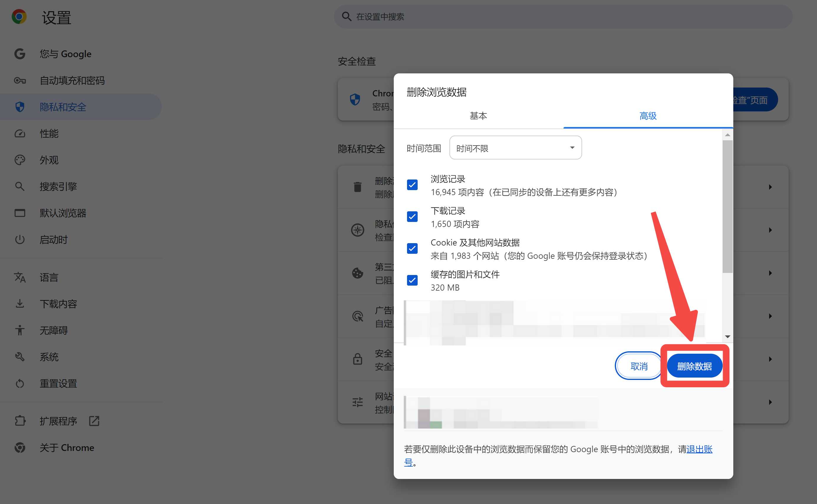Image resolution: width=817 pixels, height=504 pixels.
Task: Click the 取消 button
Action: tap(639, 366)
